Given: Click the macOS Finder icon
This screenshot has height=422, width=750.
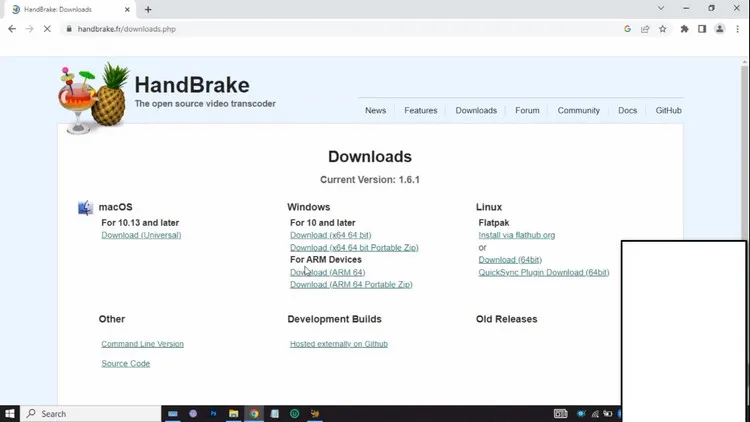Looking at the screenshot, I should (x=86, y=208).
